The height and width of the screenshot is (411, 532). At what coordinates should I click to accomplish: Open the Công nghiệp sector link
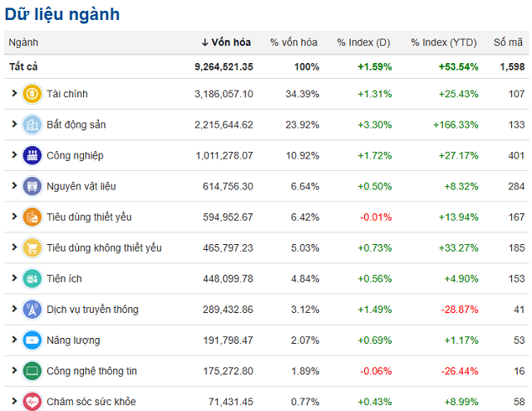[75, 155]
